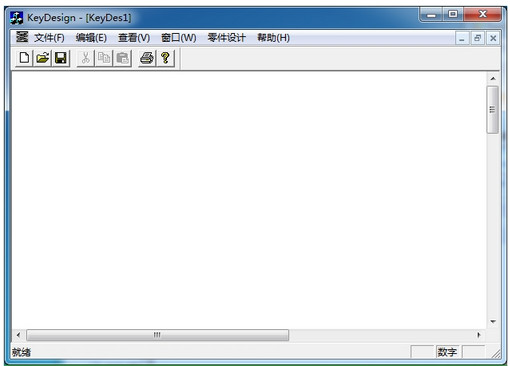
Task: Open help with the yellow question mark
Action: coord(165,58)
